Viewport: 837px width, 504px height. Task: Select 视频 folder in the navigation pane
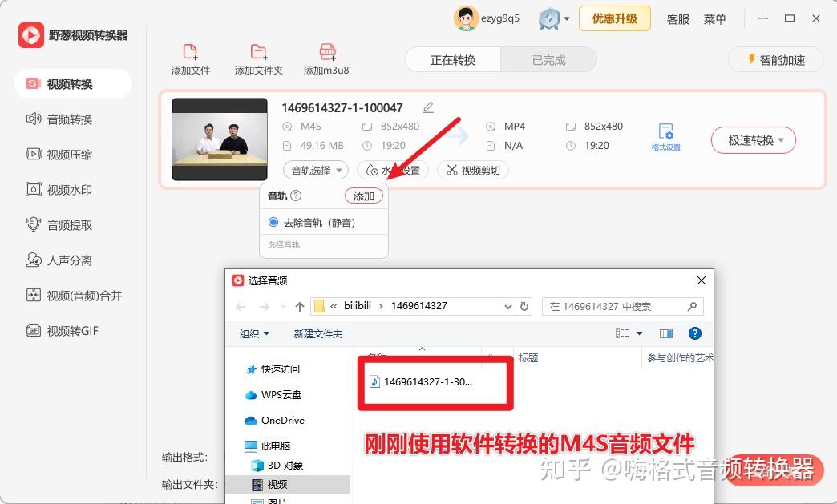289,484
